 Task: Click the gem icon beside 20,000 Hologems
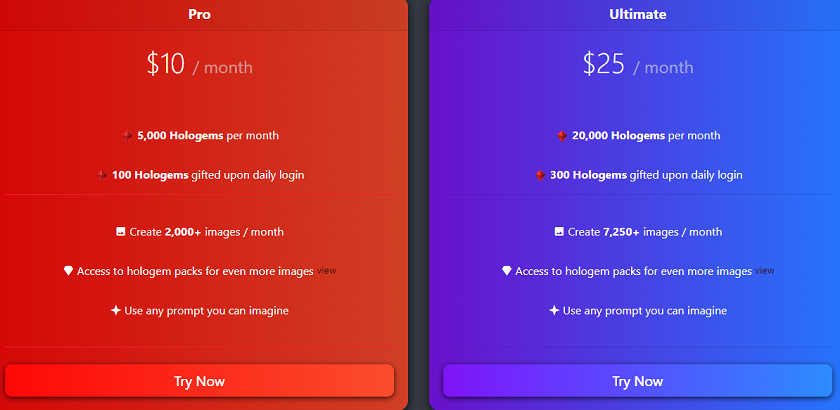[562, 136]
